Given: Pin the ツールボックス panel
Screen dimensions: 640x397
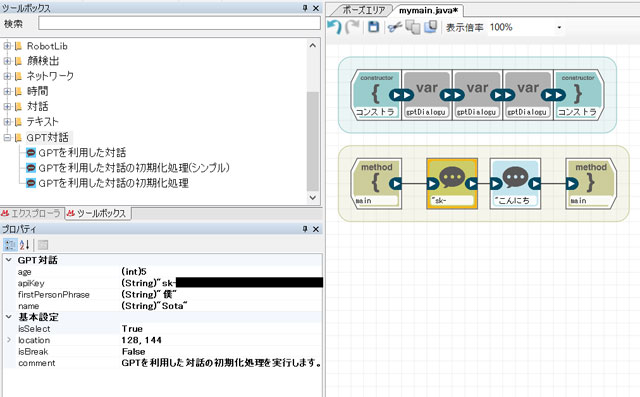Looking at the screenshot, I should pyautogui.click(x=305, y=8).
